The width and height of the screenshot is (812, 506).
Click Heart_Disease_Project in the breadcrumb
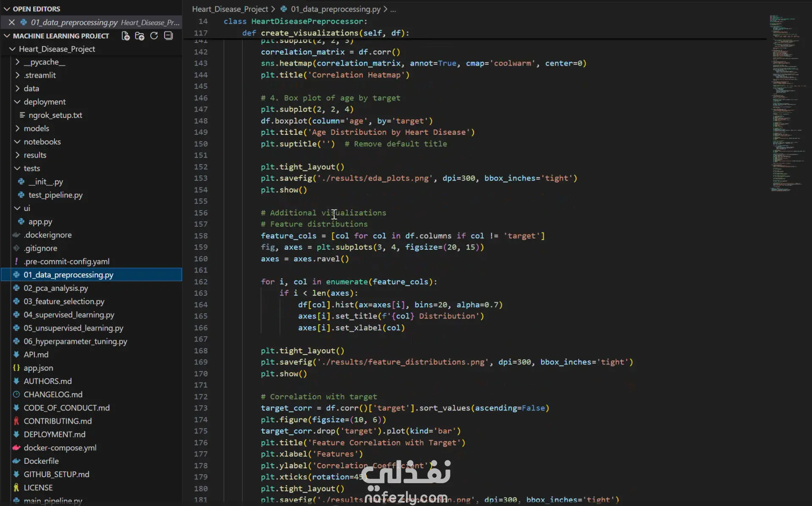coord(230,9)
